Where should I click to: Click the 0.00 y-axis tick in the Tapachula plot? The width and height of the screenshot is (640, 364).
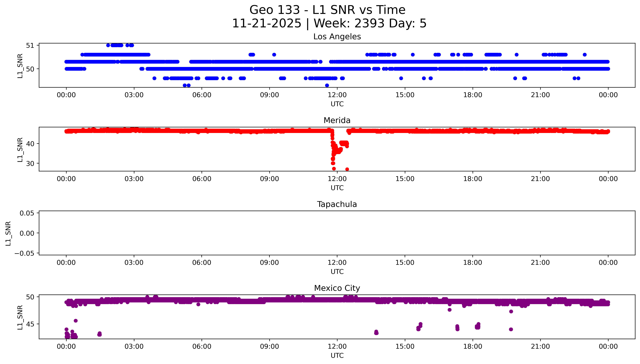click(x=27, y=233)
